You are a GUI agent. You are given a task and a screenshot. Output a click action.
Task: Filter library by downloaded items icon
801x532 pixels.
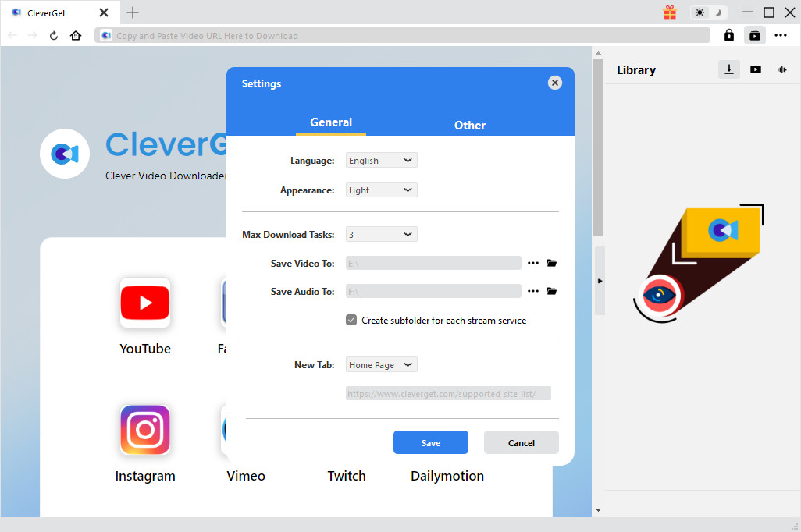point(728,69)
